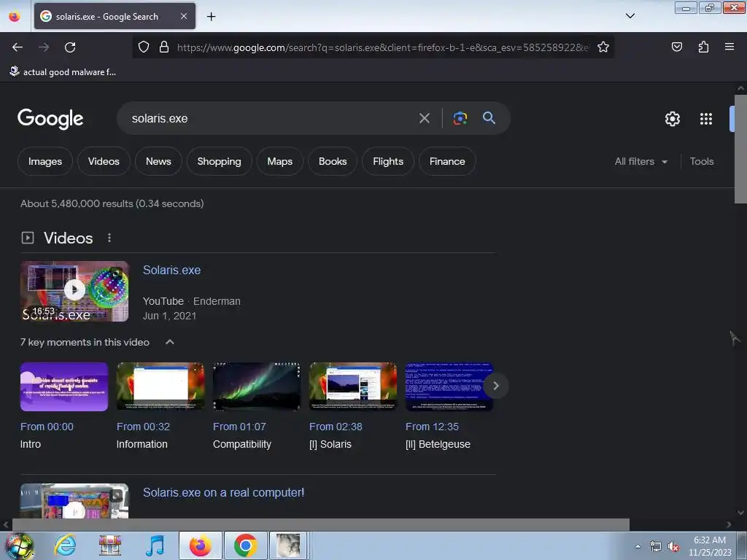This screenshot has width=747, height=560.
Task: Open the Windows Start orb
Action: point(20,546)
